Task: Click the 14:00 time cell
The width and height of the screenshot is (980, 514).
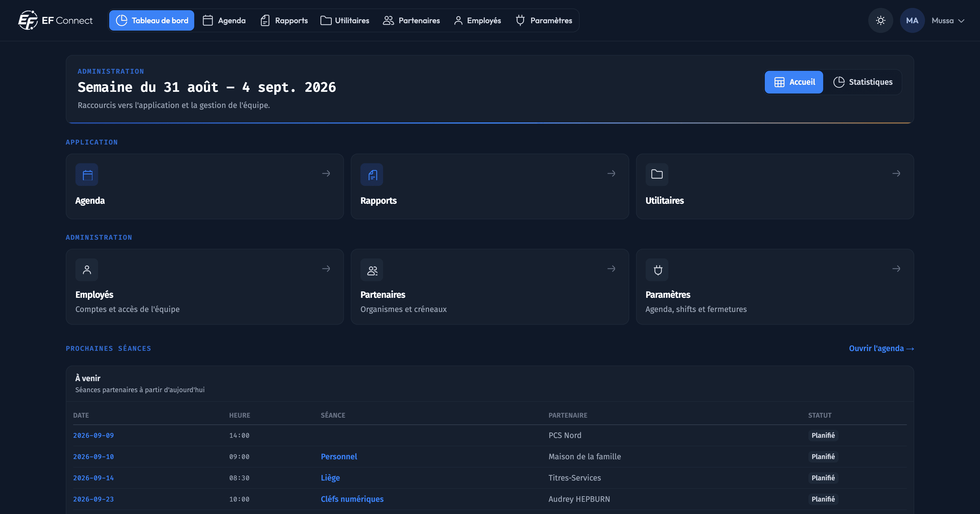Action: [239, 435]
